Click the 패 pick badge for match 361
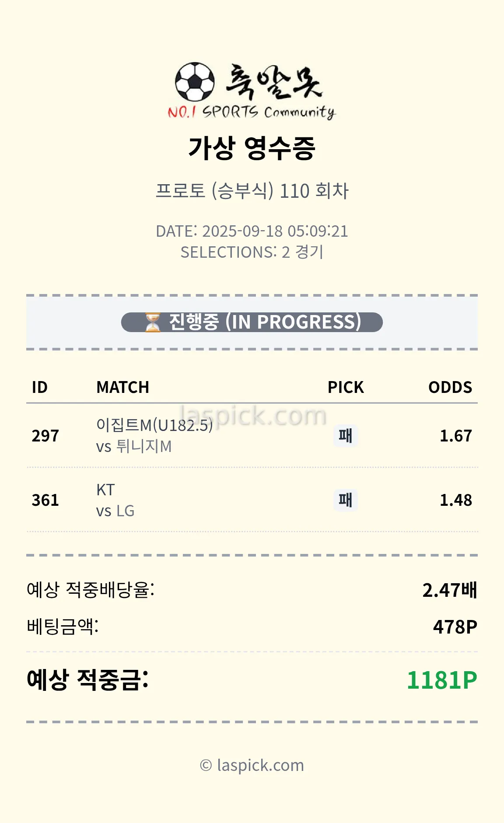This screenshot has width=504, height=823. [x=345, y=500]
